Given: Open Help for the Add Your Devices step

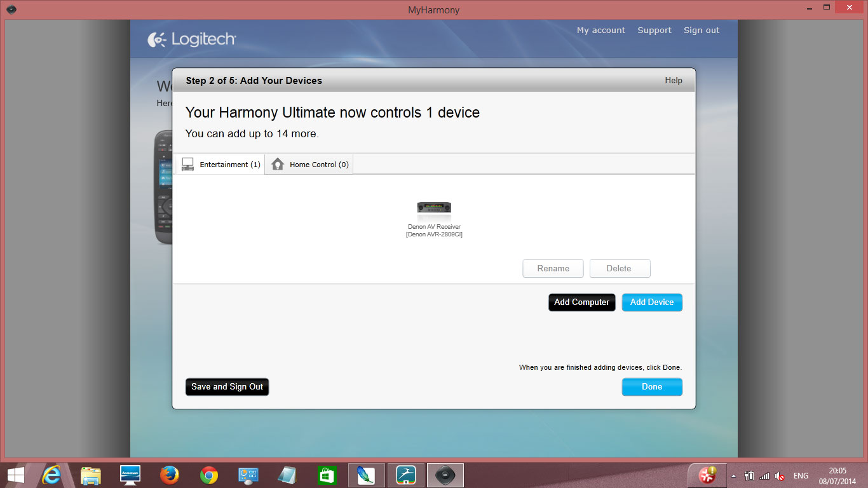Looking at the screenshot, I should tap(674, 81).
